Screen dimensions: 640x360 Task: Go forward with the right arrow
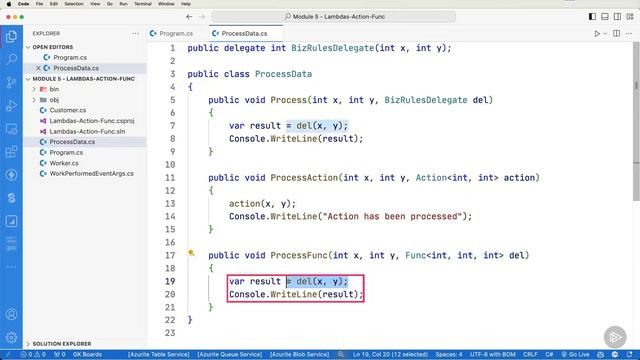[x=202, y=17]
